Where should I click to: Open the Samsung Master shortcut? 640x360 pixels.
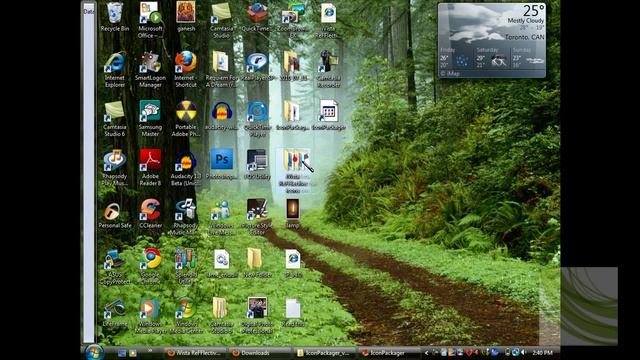tap(150, 119)
